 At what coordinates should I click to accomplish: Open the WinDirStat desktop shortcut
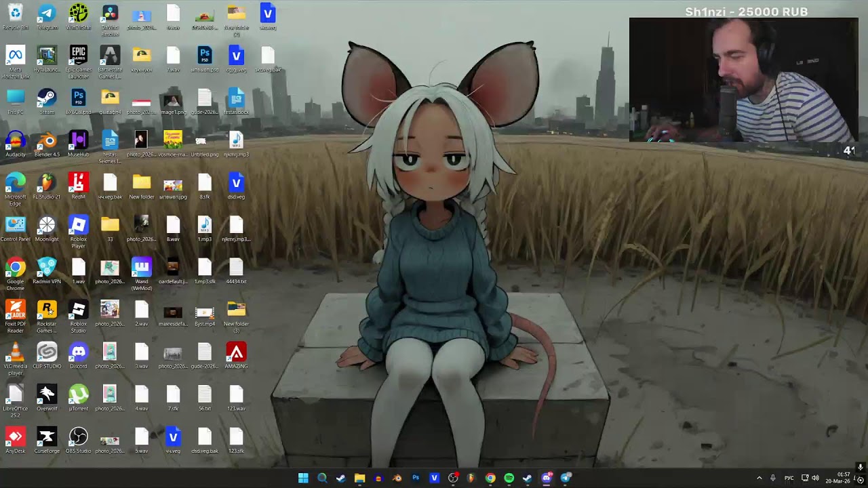tap(79, 18)
